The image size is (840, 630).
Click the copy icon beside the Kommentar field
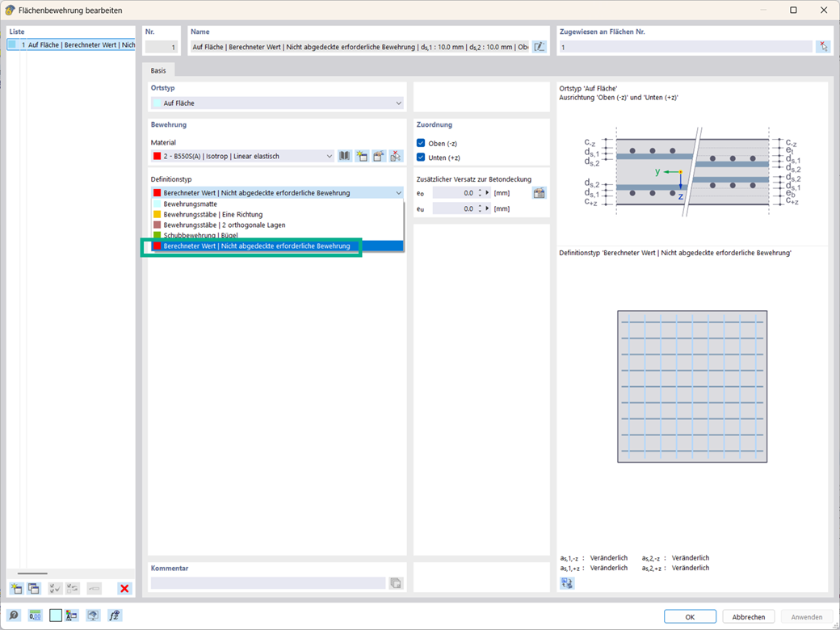(396, 583)
